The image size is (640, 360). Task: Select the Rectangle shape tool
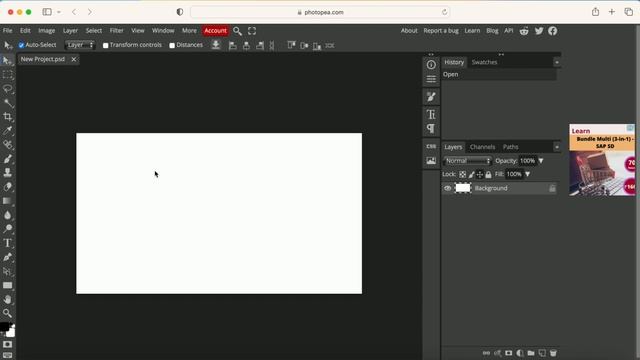pyautogui.click(x=7, y=285)
